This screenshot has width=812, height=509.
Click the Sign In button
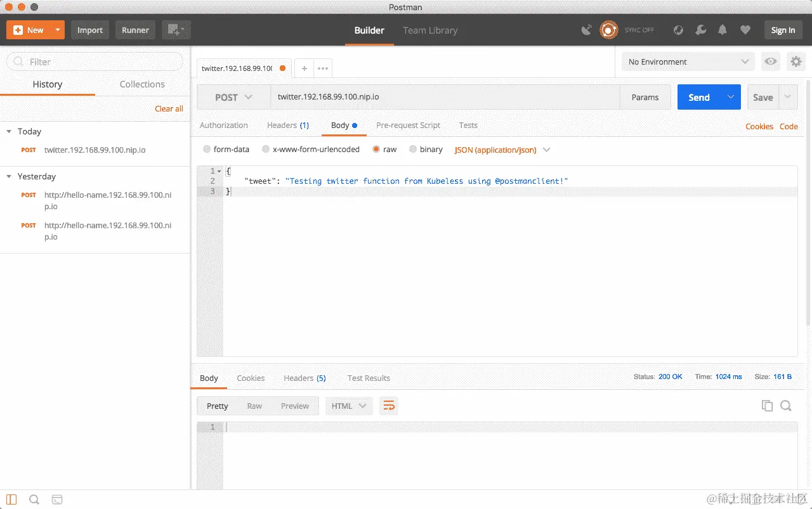pos(783,30)
